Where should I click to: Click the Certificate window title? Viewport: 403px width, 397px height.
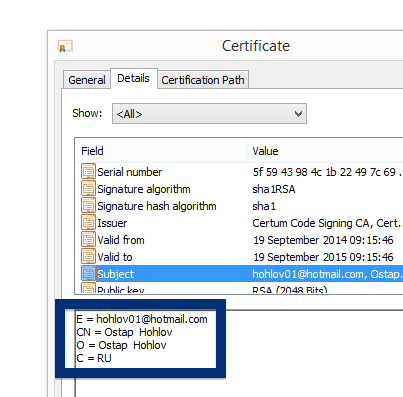[x=256, y=46]
